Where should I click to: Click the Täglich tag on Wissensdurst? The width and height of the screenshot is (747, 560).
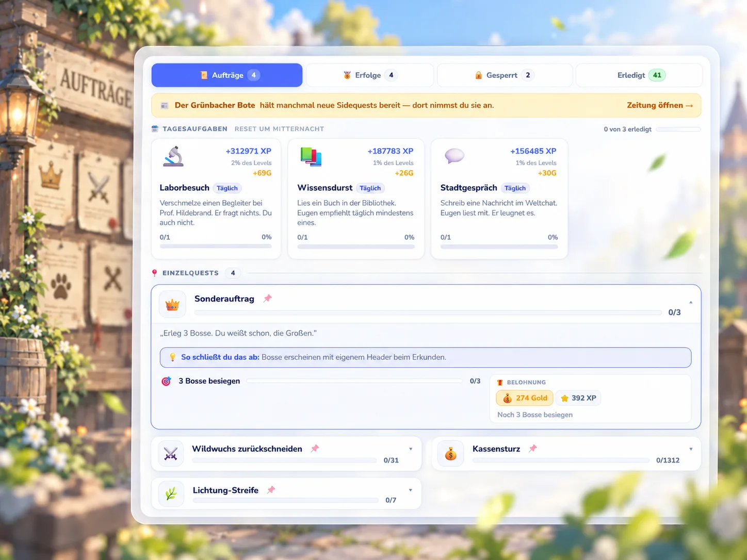tap(370, 188)
